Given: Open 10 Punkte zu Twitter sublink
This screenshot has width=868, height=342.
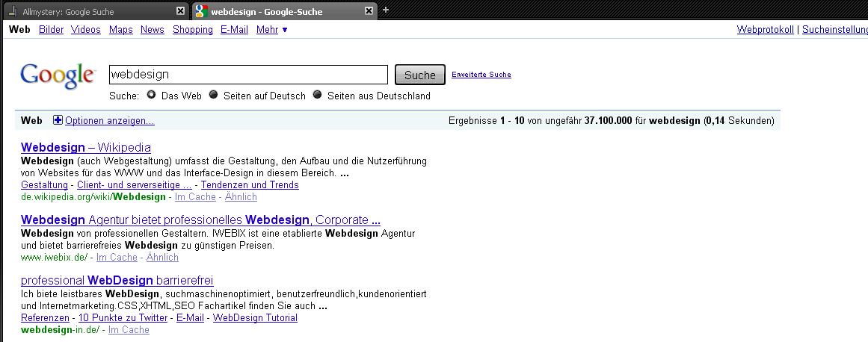Looking at the screenshot, I should [x=123, y=317].
